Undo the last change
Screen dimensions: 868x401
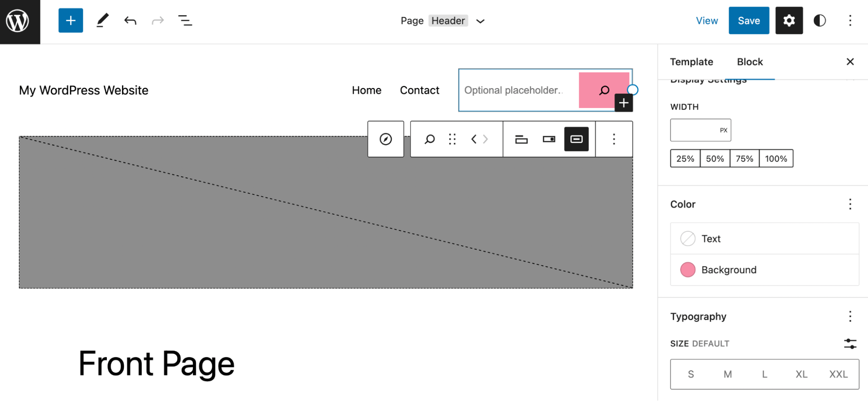(x=130, y=20)
